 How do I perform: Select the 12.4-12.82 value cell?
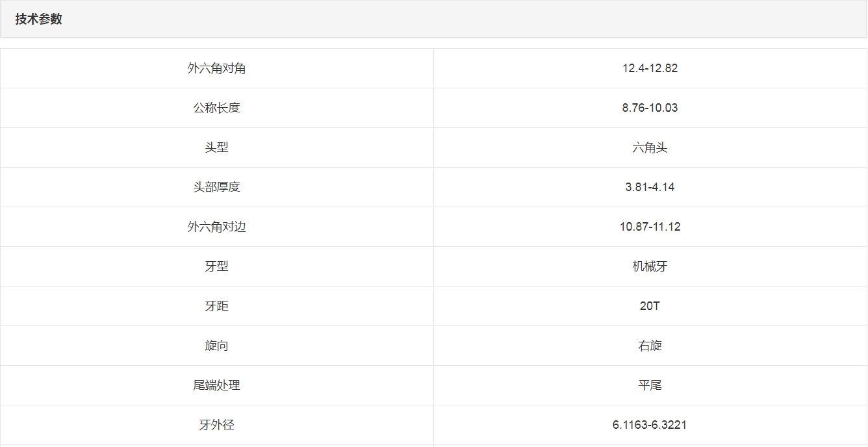[x=650, y=68]
